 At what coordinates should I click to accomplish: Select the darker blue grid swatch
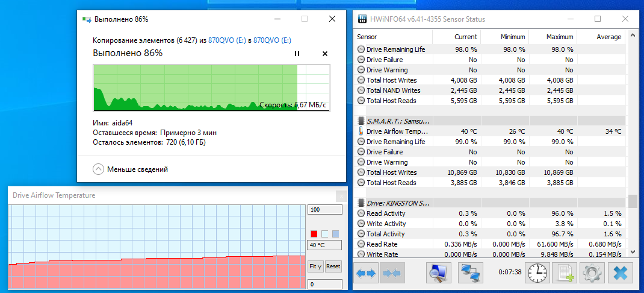click(x=336, y=234)
